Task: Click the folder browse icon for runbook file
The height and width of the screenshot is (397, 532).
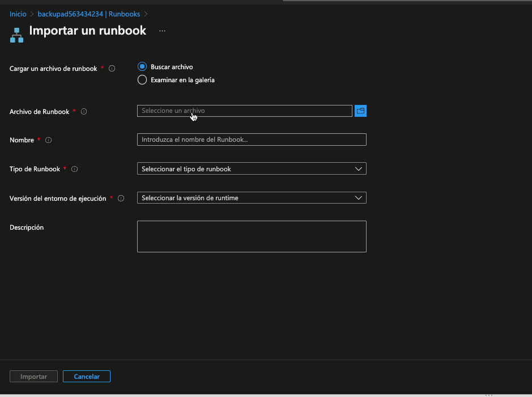Action: (x=360, y=111)
